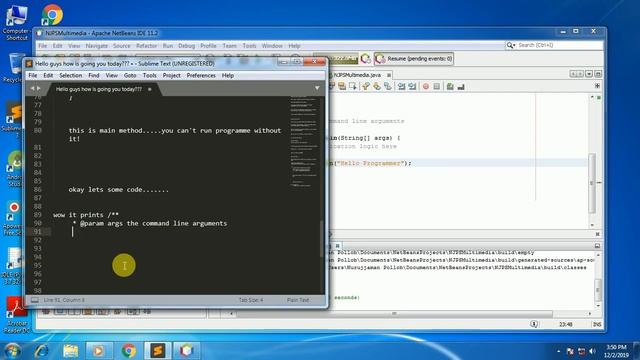Click the 23:48 cursor position in NetBeans
640x360 pixels.
point(565,324)
